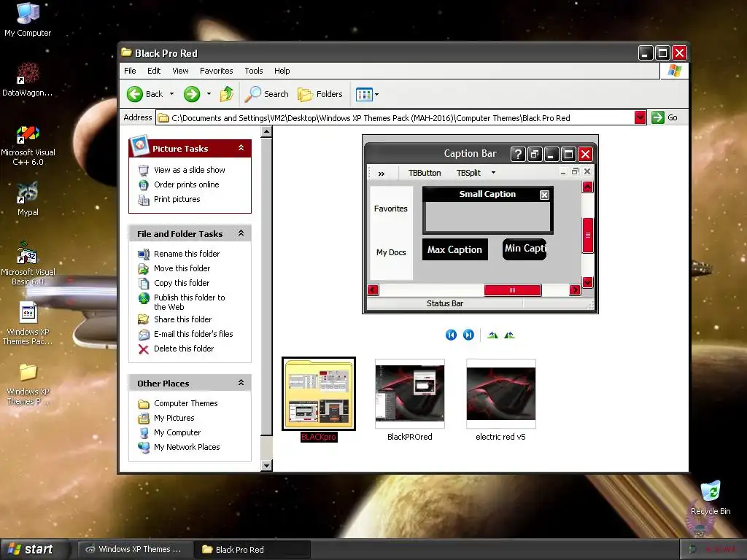The width and height of the screenshot is (747, 560).
Task: Show the previous image in filmstrip
Action: click(x=451, y=335)
